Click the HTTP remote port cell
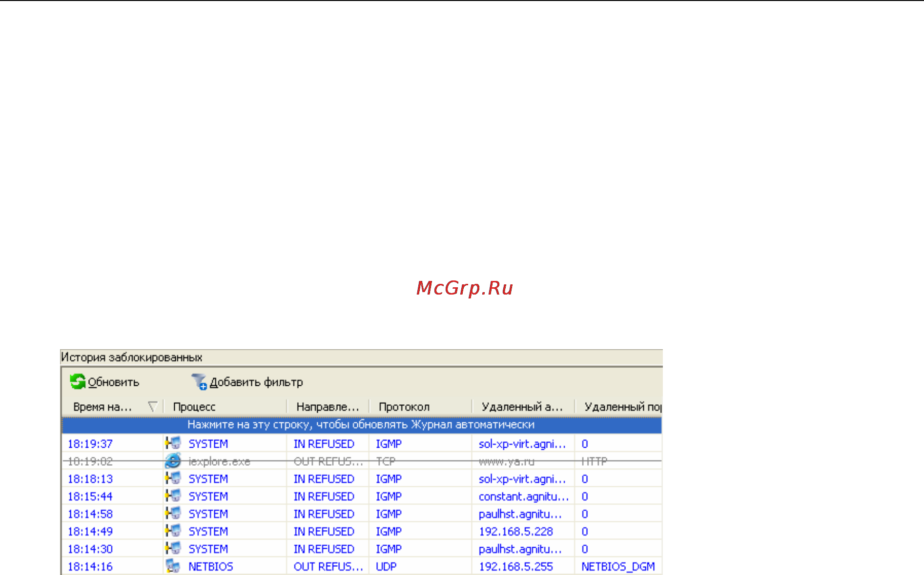The image size is (924, 575). pos(595,461)
